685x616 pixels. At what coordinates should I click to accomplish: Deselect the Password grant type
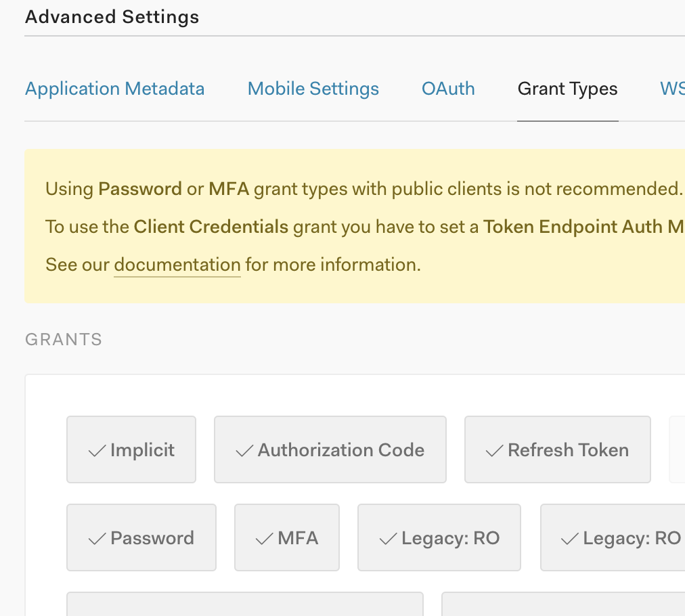141,537
